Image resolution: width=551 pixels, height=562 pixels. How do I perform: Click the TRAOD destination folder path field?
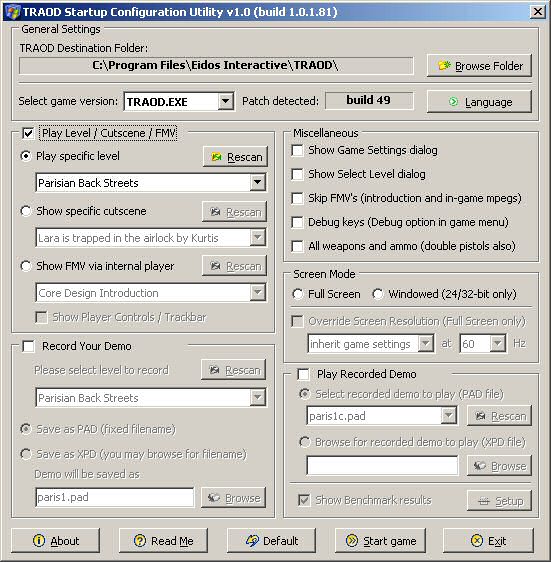[216, 66]
